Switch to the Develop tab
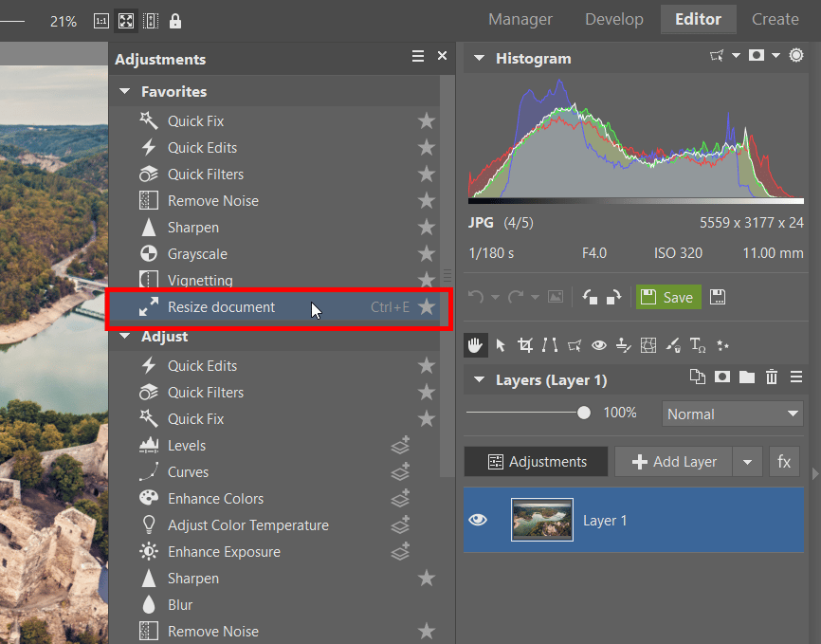Viewport: 821px width, 644px height. (614, 19)
